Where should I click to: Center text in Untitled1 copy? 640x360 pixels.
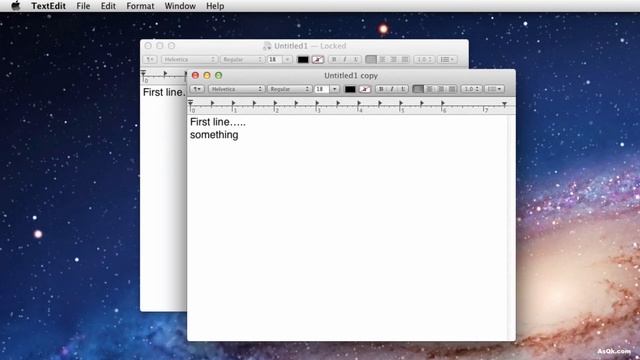(429, 89)
